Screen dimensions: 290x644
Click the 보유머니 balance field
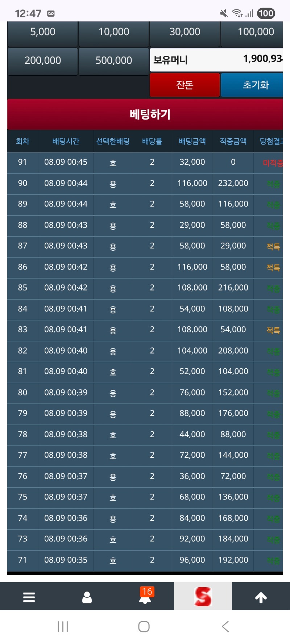(216, 60)
